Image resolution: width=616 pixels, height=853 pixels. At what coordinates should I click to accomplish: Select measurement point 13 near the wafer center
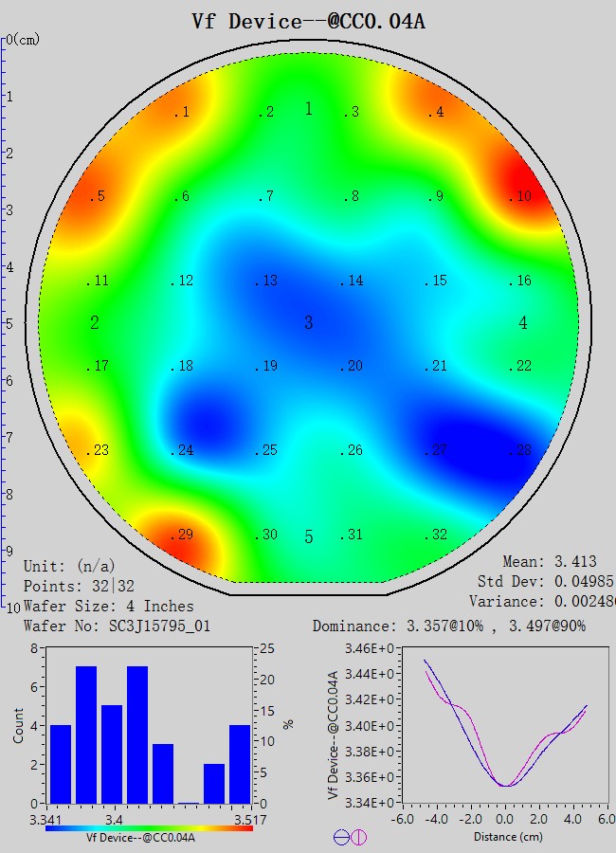[x=266, y=281]
